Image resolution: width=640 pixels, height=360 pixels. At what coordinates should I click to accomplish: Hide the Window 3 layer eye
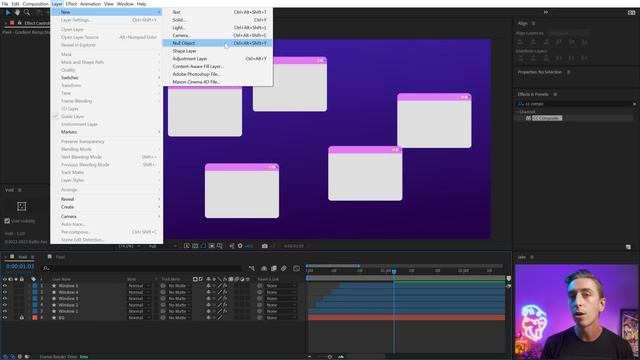5,298
